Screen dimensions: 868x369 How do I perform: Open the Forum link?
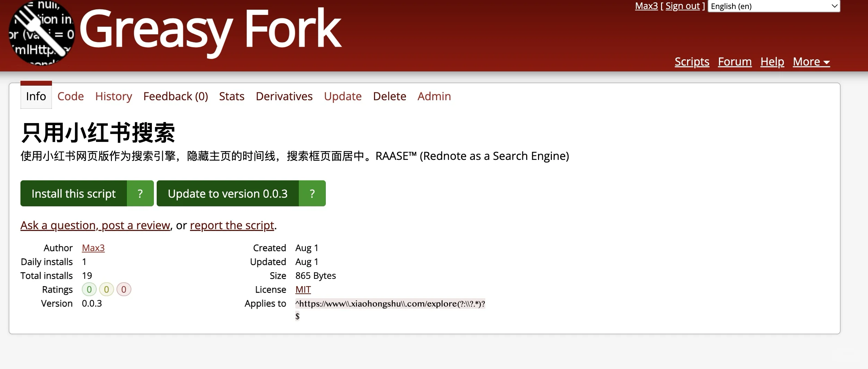coord(735,62)
